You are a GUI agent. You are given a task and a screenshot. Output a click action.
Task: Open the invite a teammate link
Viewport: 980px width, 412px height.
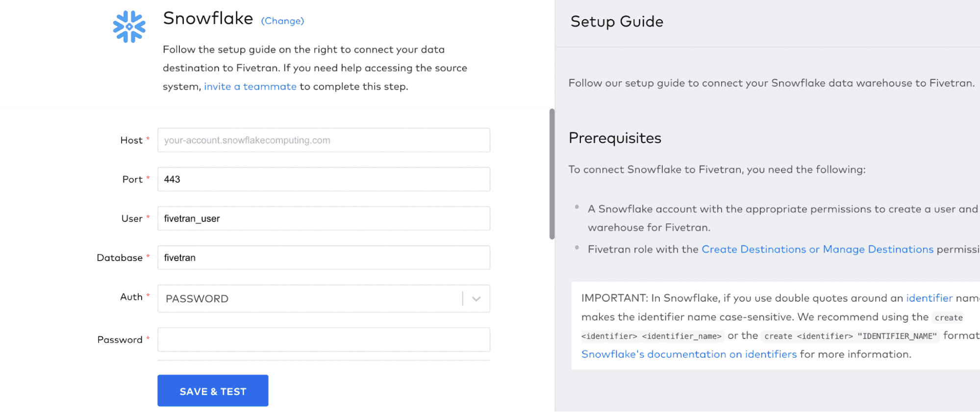250,87
